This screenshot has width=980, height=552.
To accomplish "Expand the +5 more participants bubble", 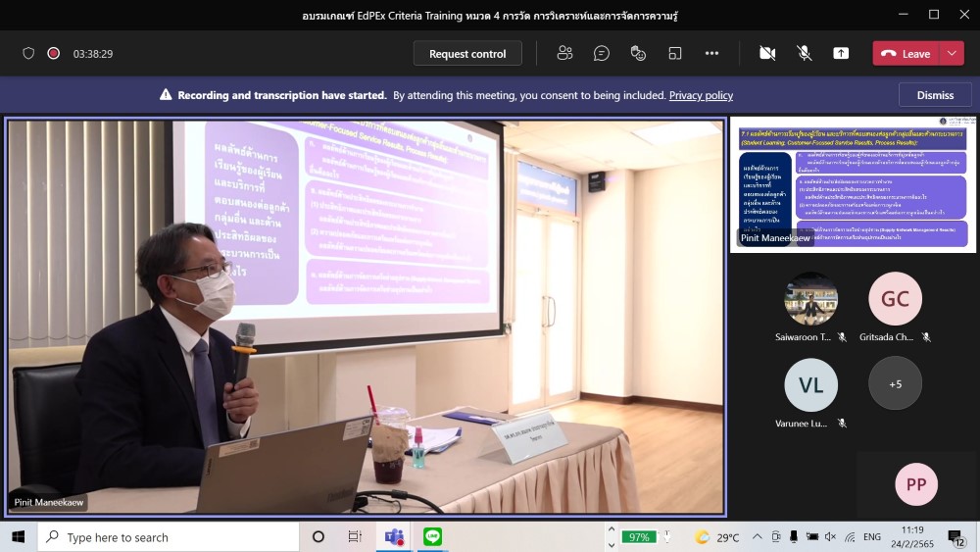I will click(895, 383).
